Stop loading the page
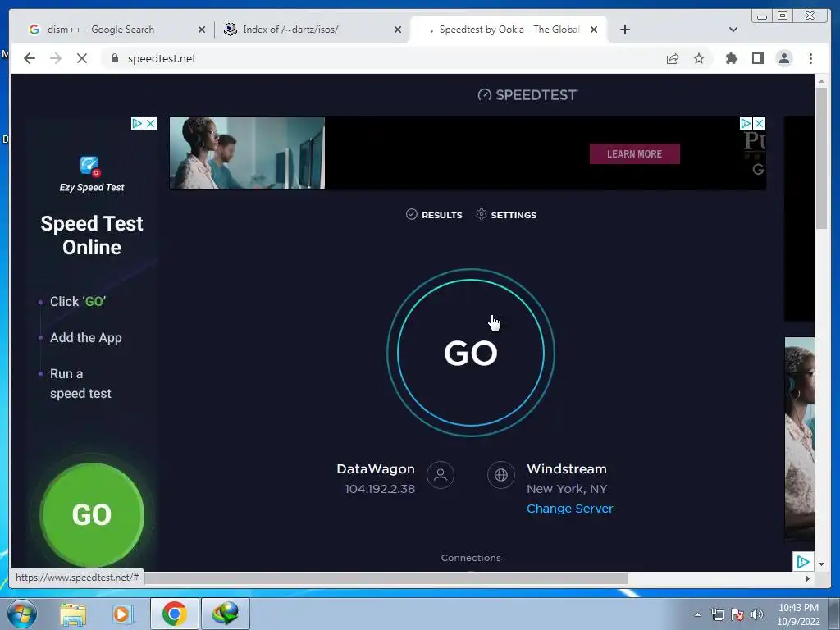This screenshot has width=840, height=630. click(x=81, y=58)
